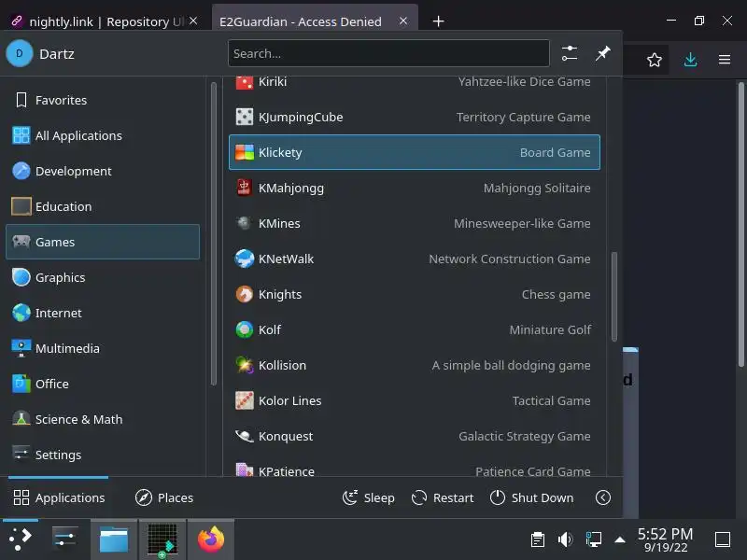Image resolution: width=747 pixels, height=560 pixels.
Task: Open the Knights chess game
Action: (414, 294)
